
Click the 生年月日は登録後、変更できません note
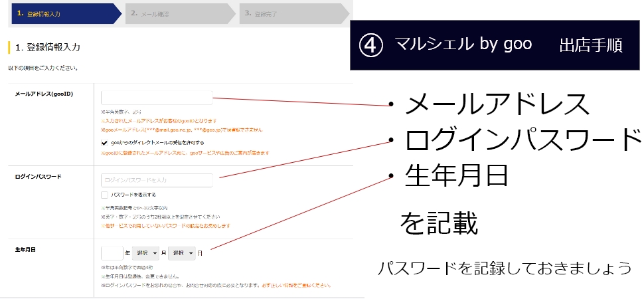point(140,276)
